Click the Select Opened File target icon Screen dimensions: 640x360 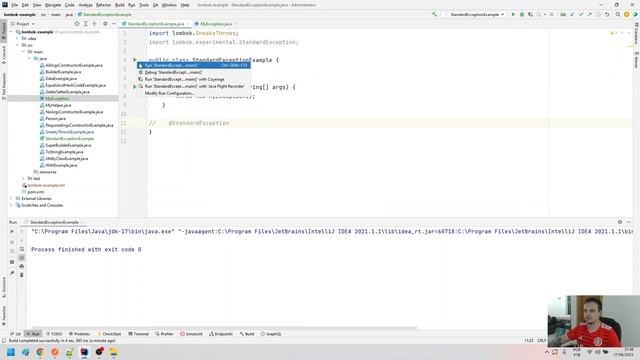pyautogui.click(x=77, y=24)
